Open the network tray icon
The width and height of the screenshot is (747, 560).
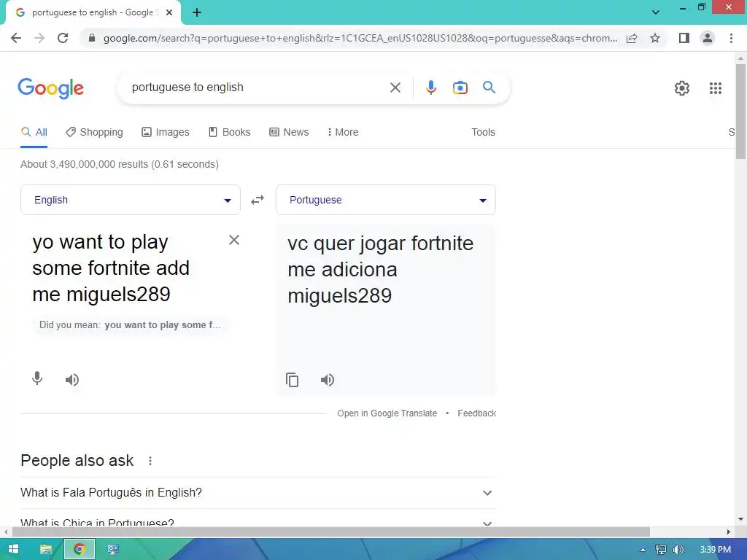660,550
